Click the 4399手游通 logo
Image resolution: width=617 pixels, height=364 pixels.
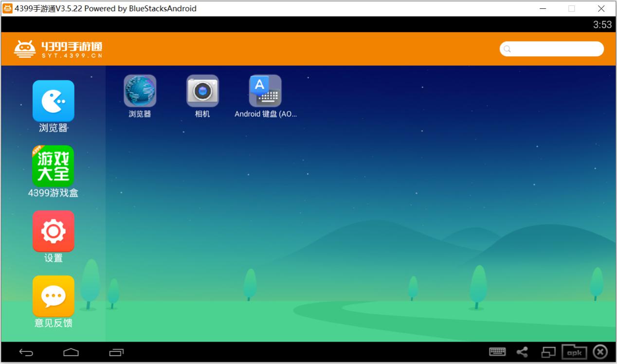click(x=58, y=49)
